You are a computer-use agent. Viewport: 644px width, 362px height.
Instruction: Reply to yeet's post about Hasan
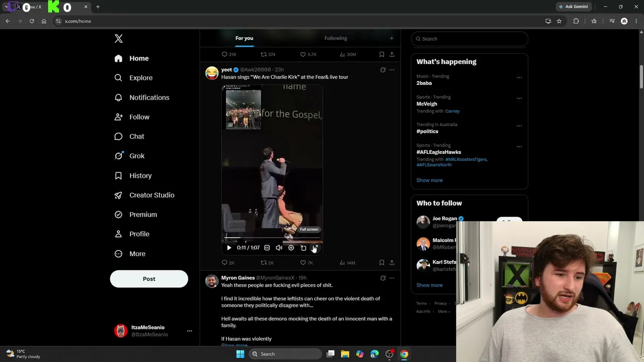(228, 263)
